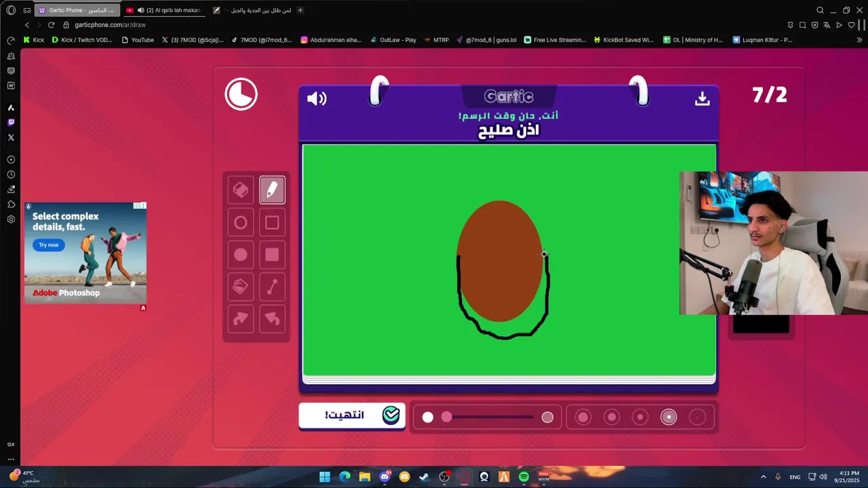Click the ENG language indicator
This screenshot has height=488, width=868.
coord(795,477)
